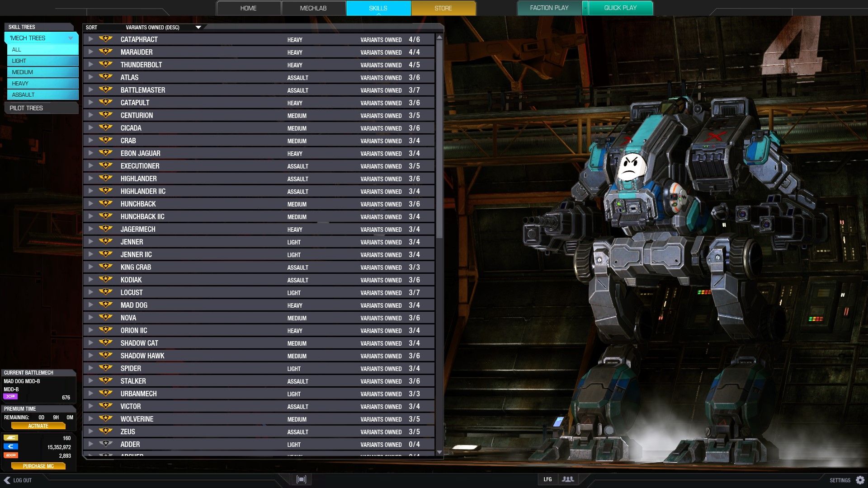Select the Spider mech name
868x488 pixels.
[x=131, y=368]
